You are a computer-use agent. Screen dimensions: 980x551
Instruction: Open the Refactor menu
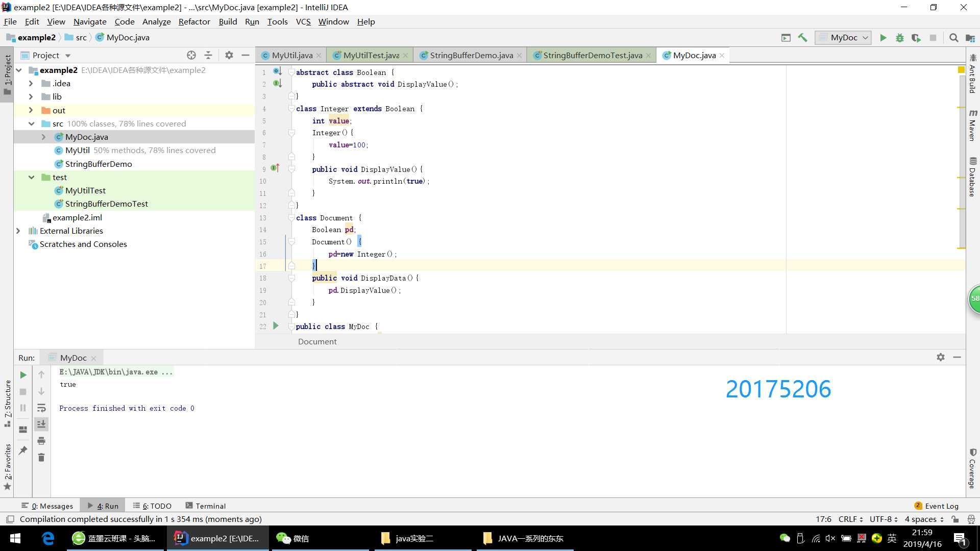coord(194,21)
